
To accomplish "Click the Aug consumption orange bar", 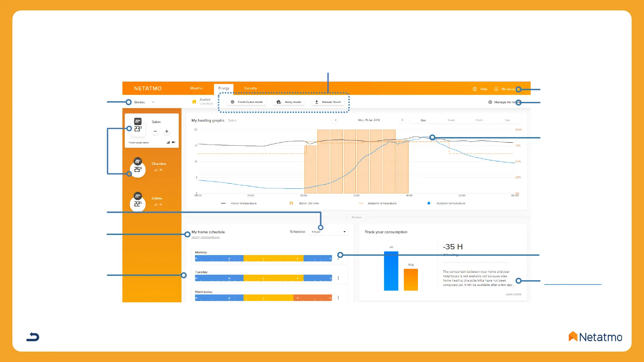I will click(x=411, y=280).
